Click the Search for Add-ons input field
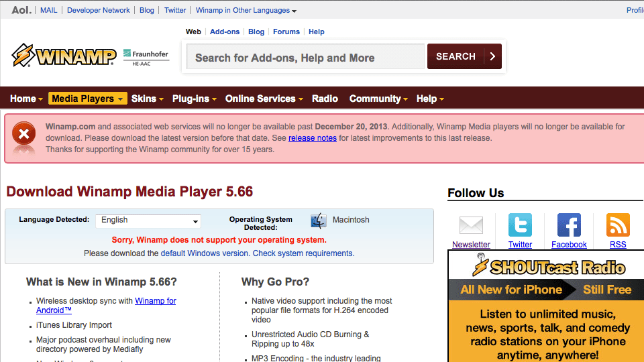Screen dimensions: 644x362 pyautogui.click(x=306, y=56)
